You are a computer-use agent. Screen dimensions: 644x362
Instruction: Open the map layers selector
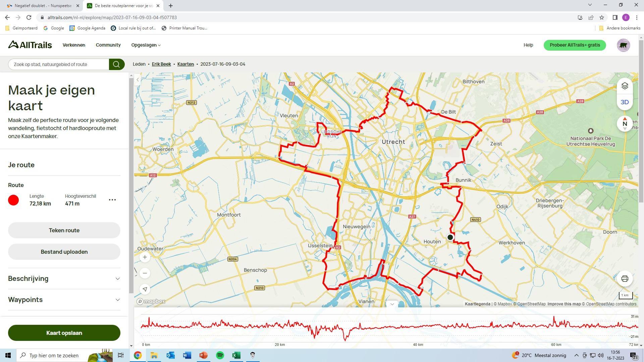click(625, 86)
